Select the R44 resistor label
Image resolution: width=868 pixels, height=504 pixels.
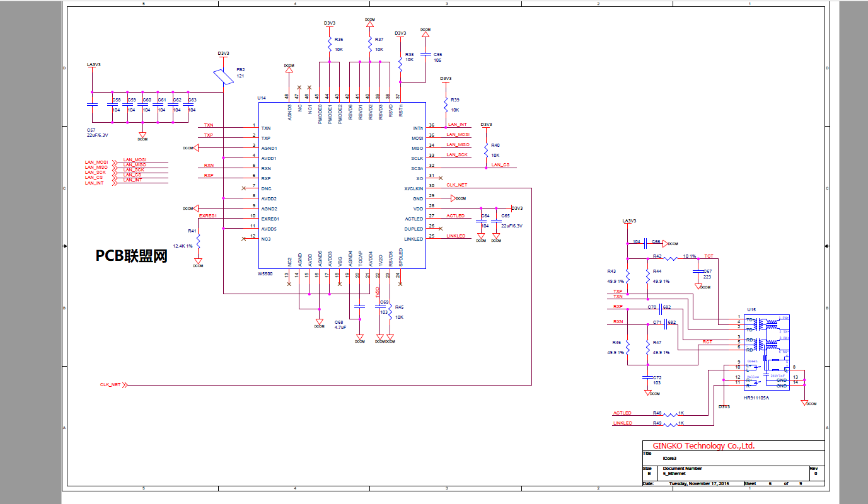pos(657,271)
